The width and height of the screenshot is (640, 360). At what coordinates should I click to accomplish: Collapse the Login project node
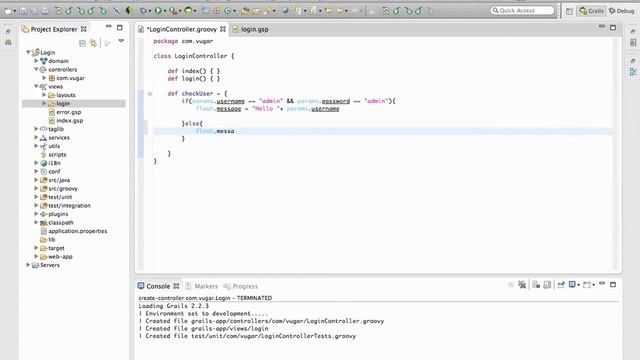click(28, 52)
